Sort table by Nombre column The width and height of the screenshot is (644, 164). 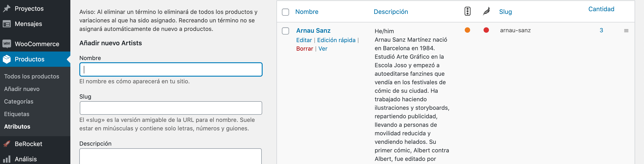pyautogui.click(x=307, y=12)
